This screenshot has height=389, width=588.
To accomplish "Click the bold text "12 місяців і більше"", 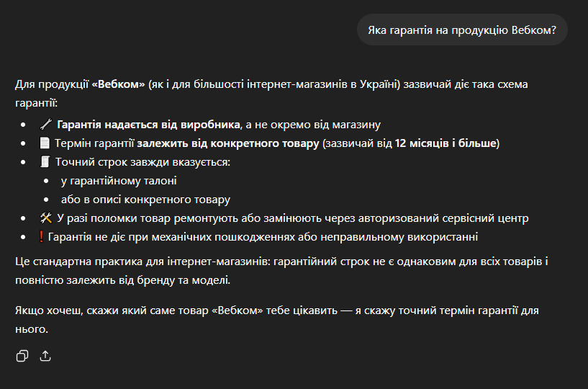I will click(x=445, y=143).
